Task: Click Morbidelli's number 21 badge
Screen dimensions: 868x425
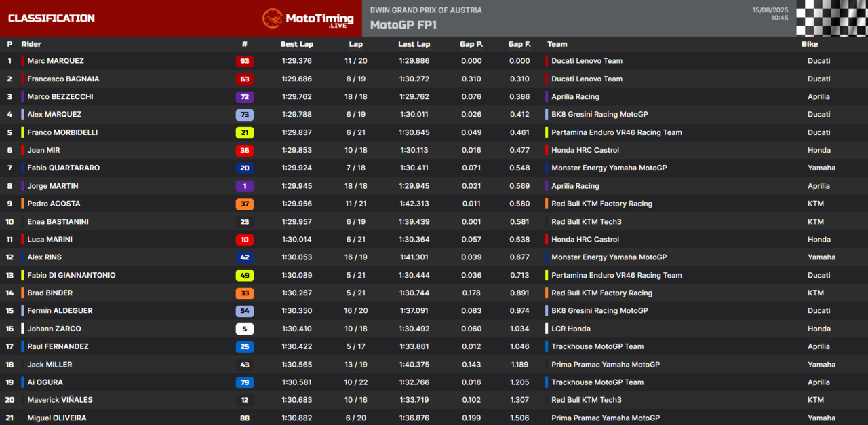Action: click(x=245, y=132)
